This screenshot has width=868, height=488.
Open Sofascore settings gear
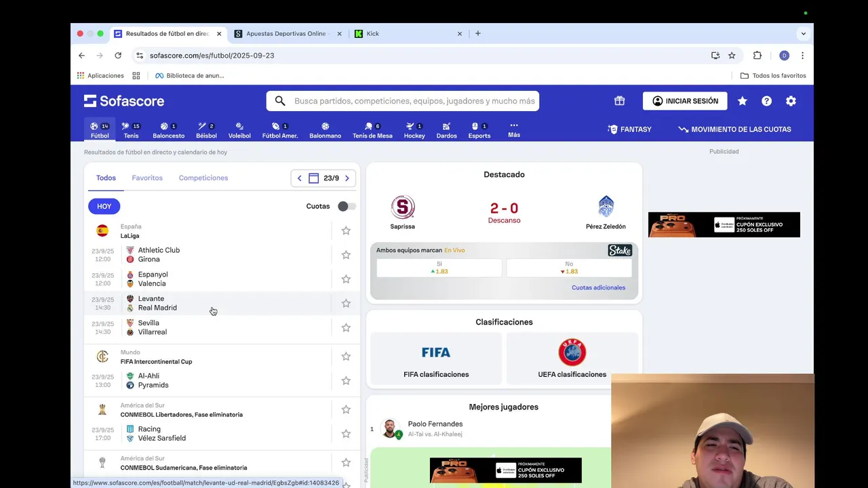(791, 101)
